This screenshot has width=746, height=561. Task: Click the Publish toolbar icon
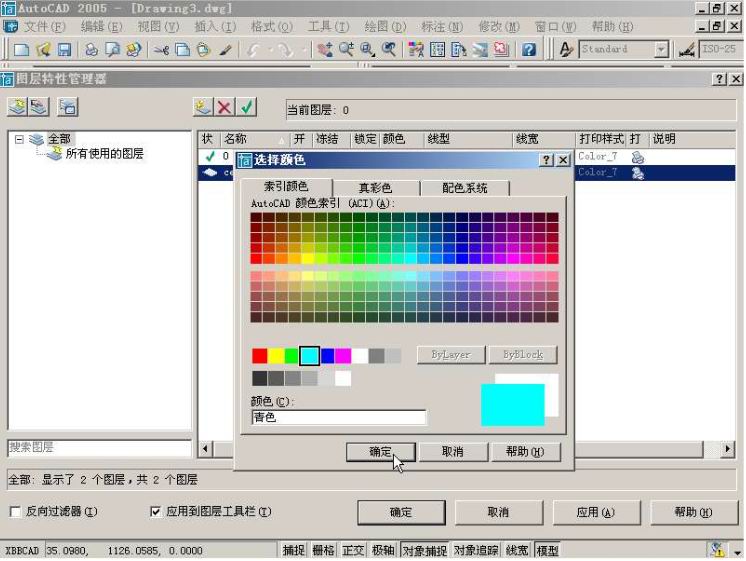point(134,49)
